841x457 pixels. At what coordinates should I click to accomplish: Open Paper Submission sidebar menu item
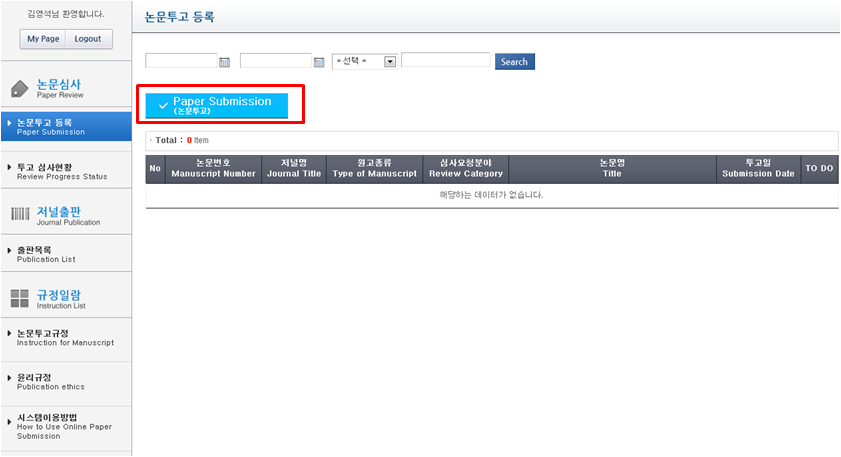pyautogui.click(x=66, y=126)
